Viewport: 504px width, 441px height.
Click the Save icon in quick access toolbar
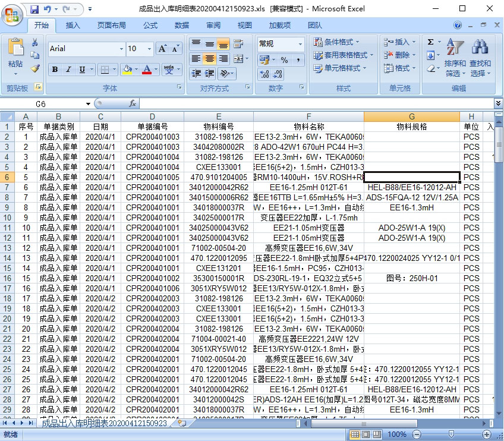34,9
